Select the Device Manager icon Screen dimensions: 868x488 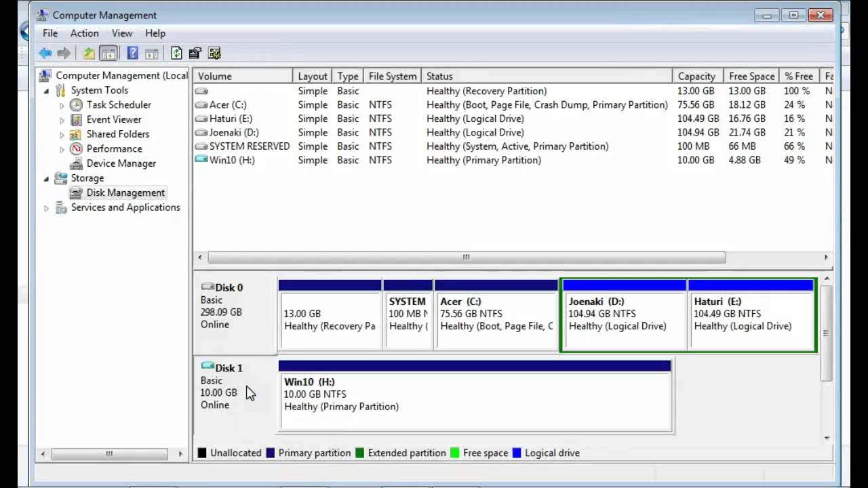pos(76,163)
